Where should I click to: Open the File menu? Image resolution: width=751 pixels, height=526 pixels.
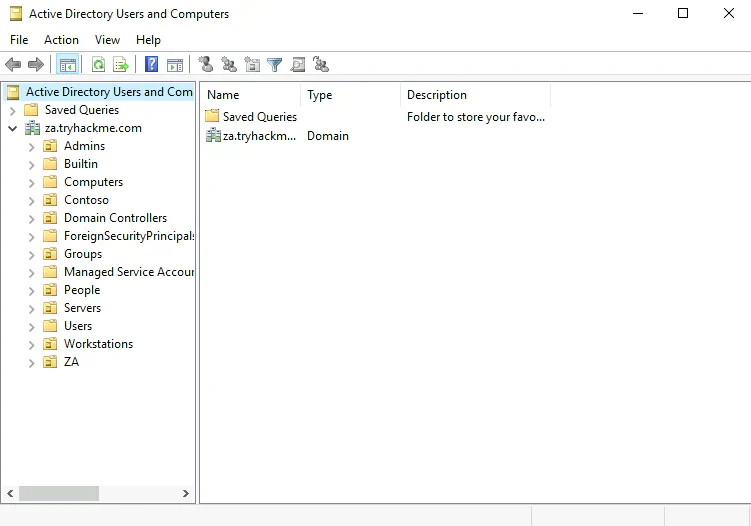(19, 40)
